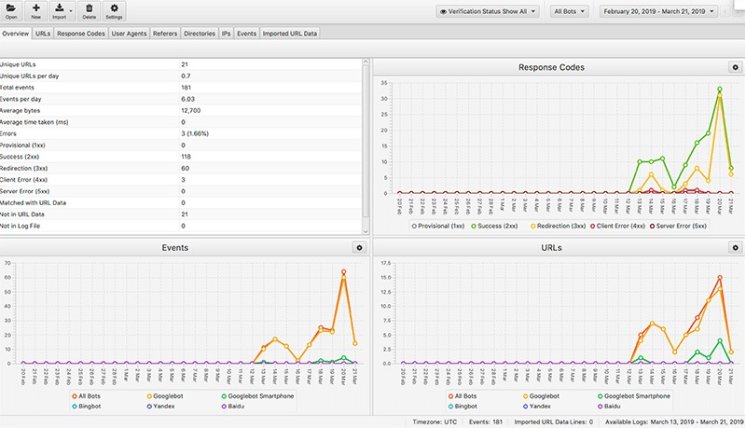Select the Redirection (3xx) table row
The width and height of the screenshot is (745, 428).
point(181,169)
